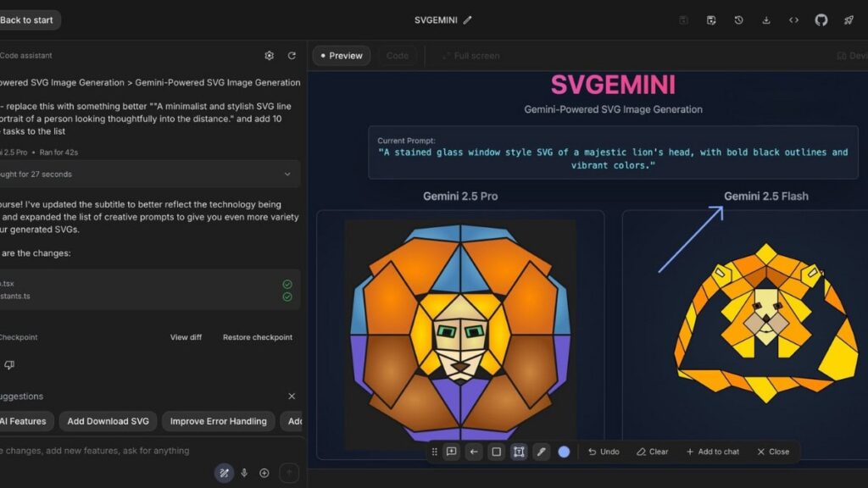Activate the microphone icon in the chat box
The height and width of the screenshot is (488, 868).
pyautogui.click(x=244, y=474)
